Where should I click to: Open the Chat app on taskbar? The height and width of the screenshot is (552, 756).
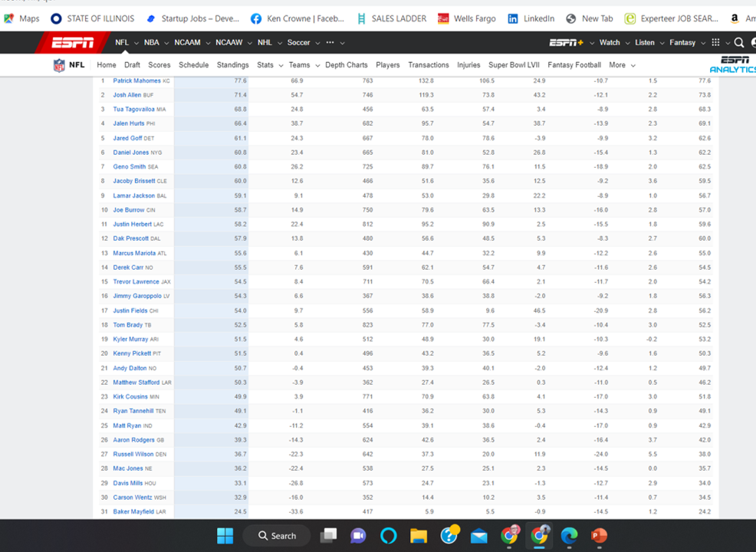358,536
